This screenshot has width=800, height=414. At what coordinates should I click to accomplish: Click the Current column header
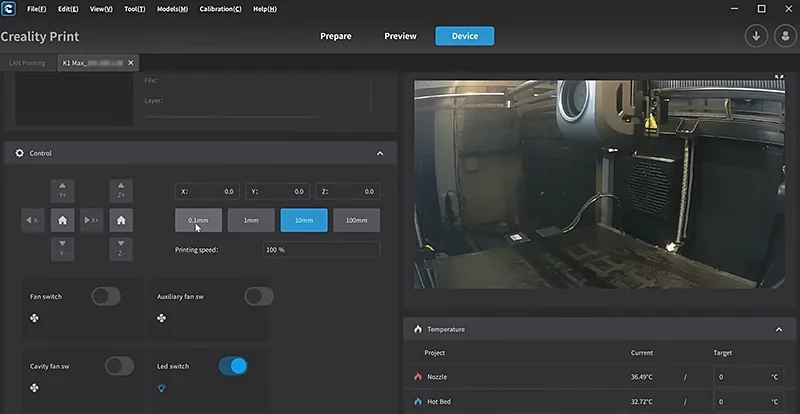641,353
